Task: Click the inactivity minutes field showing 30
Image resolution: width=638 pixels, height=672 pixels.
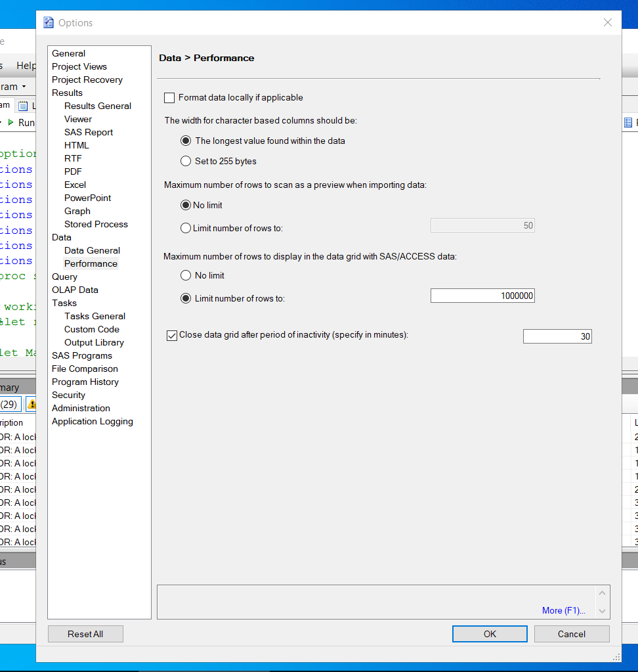Action: pyautogui.click(x=557, y=336)
